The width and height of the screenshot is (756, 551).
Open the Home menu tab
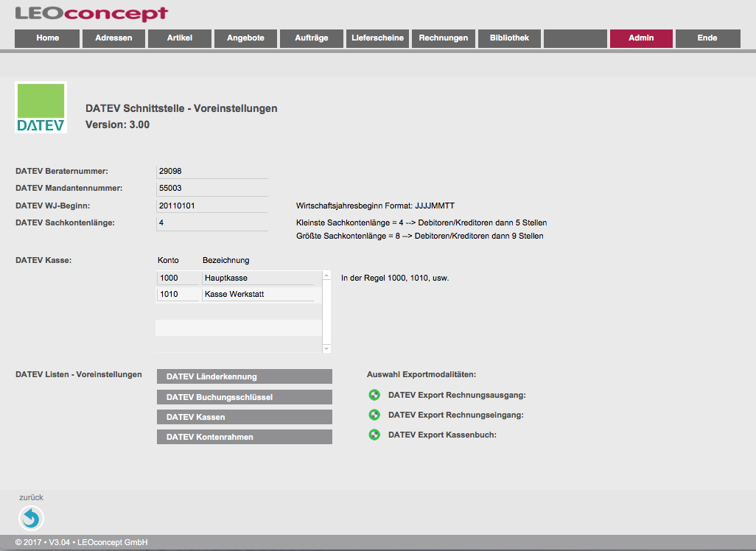[x=47, y=38]
